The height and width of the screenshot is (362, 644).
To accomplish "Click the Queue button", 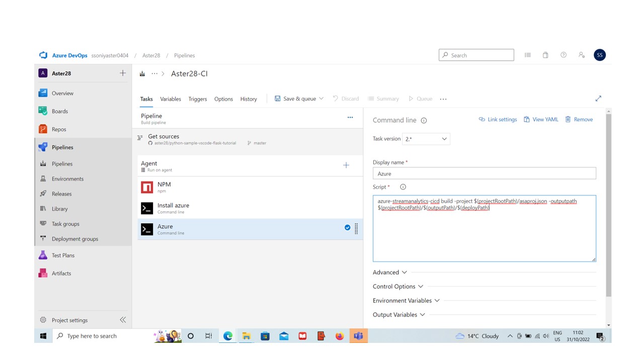I will (420, 99).
